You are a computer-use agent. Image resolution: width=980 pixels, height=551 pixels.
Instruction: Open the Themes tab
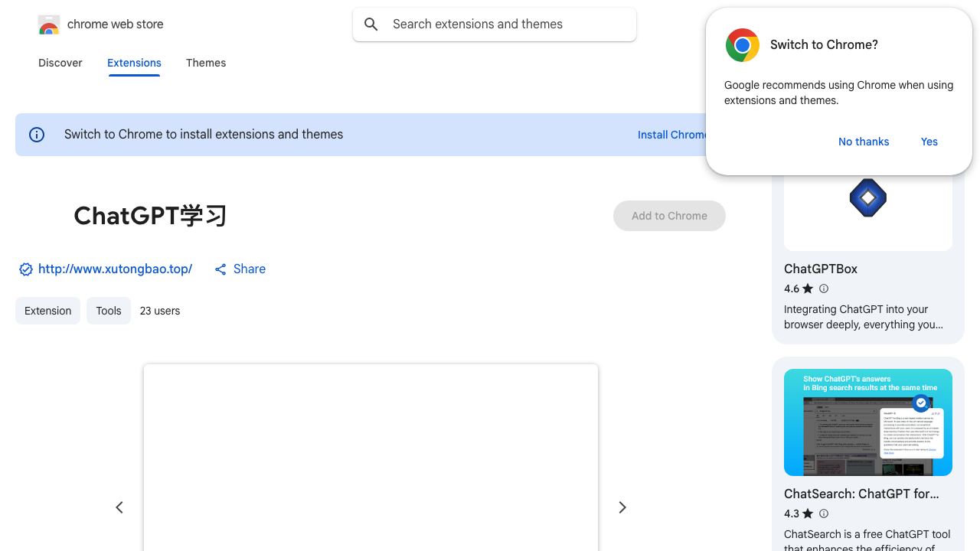pyautogui.click(x=206, y=63)
